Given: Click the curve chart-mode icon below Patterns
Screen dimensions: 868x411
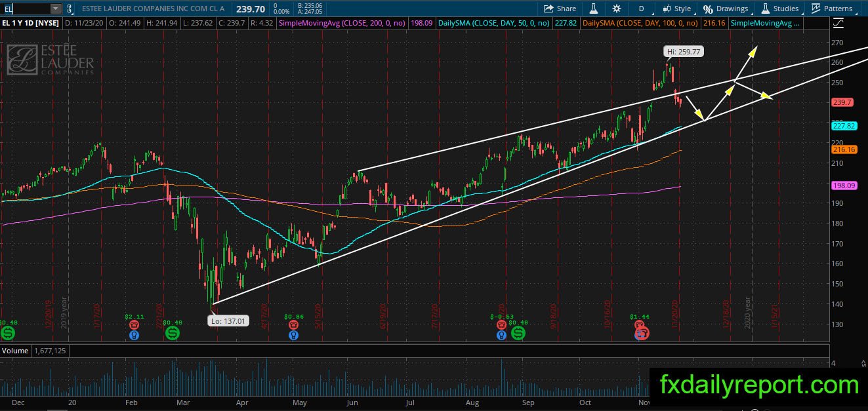Looking at the screenshot, I should [x=838, y=23].
